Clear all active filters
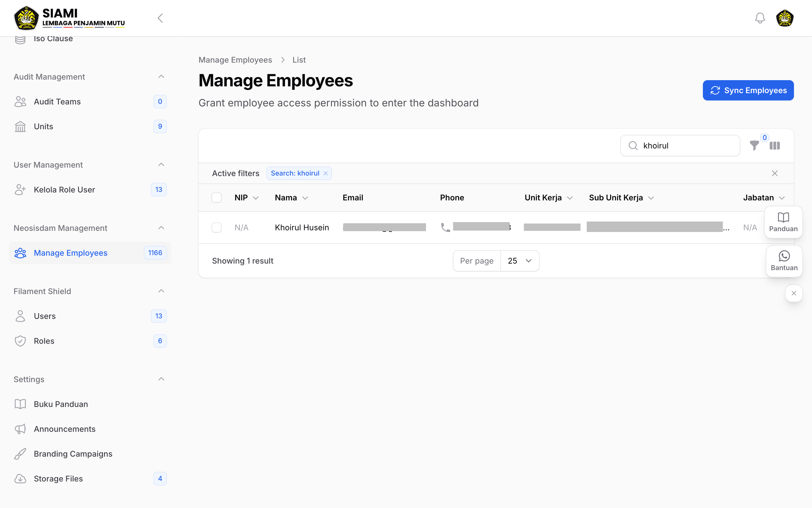This screenshot has height=508, width=812. pyautogui.click(x=775, y=173)
